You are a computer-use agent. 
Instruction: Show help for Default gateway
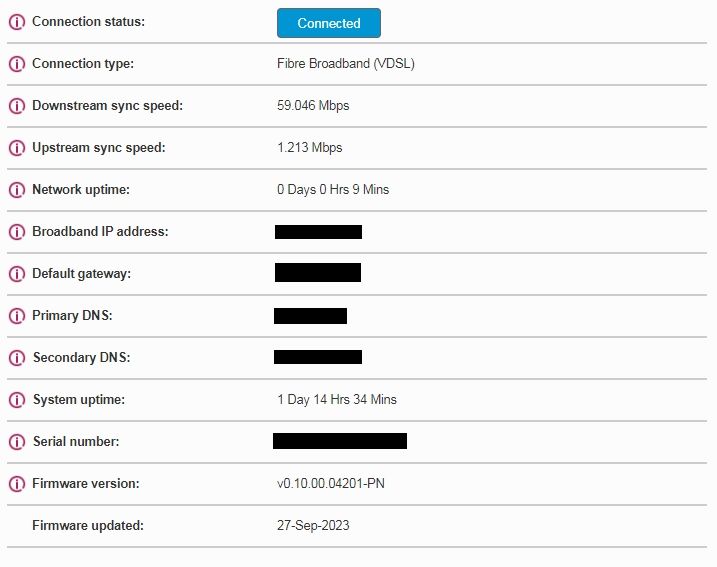tap(16, 274)
